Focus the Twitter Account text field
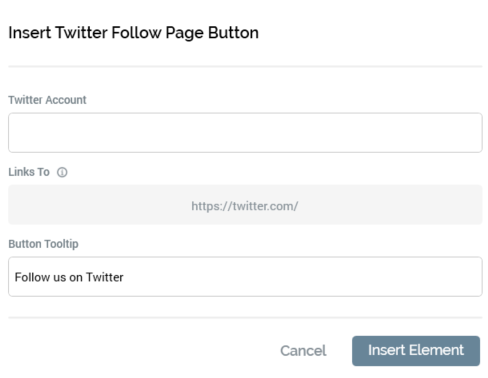Image resolution: width=488 pixels, height=378 pixels. click(x=245, y=133)
